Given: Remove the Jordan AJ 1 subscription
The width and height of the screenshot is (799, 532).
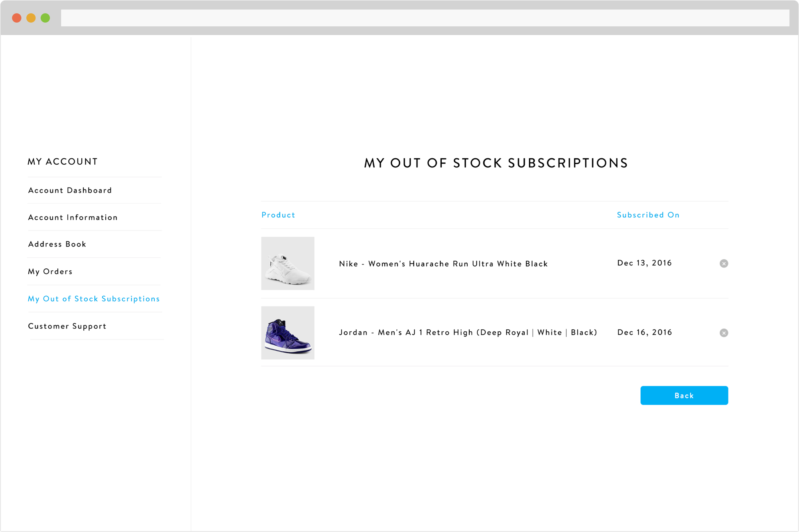Looking at the screenshot, I should click(x=724, y=333).
